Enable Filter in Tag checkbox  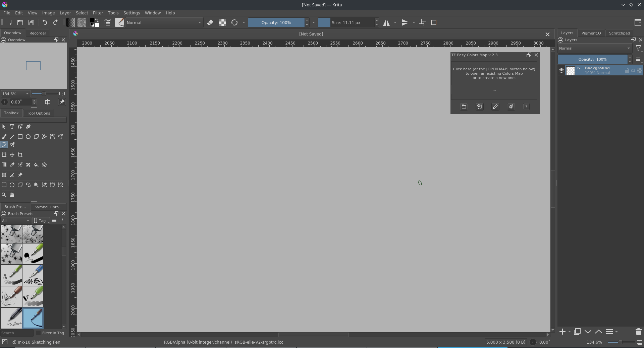click(x=38, y=333)
